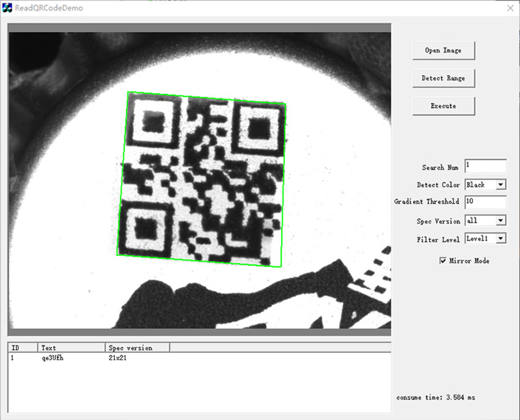Click the Detect Color dropdown arrow
This screenshot has width=520, height=420.
point(501,184)
